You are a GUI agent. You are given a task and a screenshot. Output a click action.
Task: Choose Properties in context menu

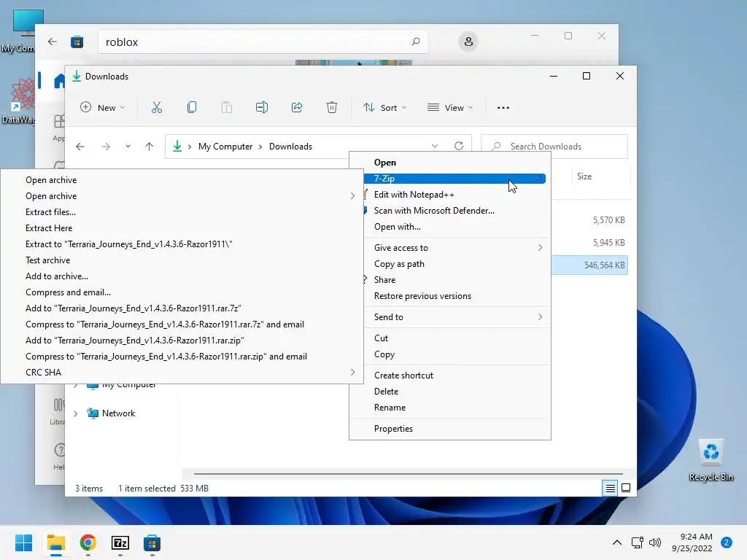pos(449,429)
